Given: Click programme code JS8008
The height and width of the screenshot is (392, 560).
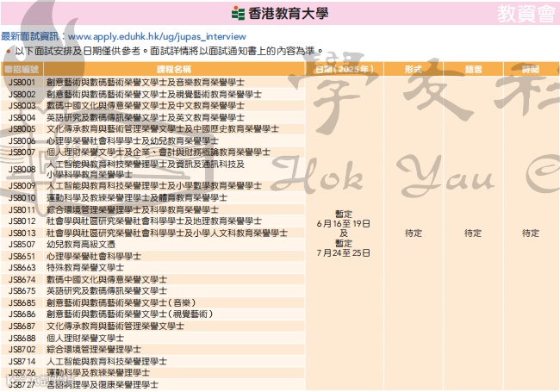Looking at the screenshot, I should tap(22, 169).
